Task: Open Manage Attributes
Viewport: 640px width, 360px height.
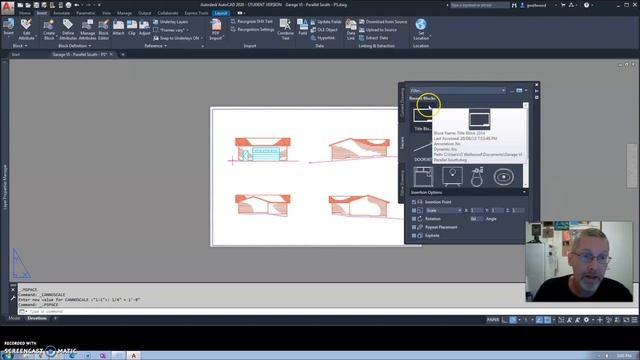Action: 87,29
